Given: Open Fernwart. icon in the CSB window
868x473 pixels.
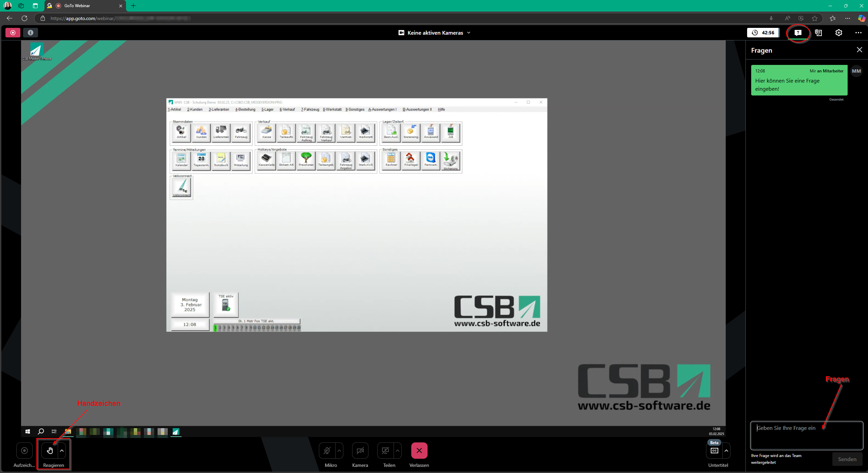Looking at the screenshot, I should pyautogui.click(x=431, y=160).
